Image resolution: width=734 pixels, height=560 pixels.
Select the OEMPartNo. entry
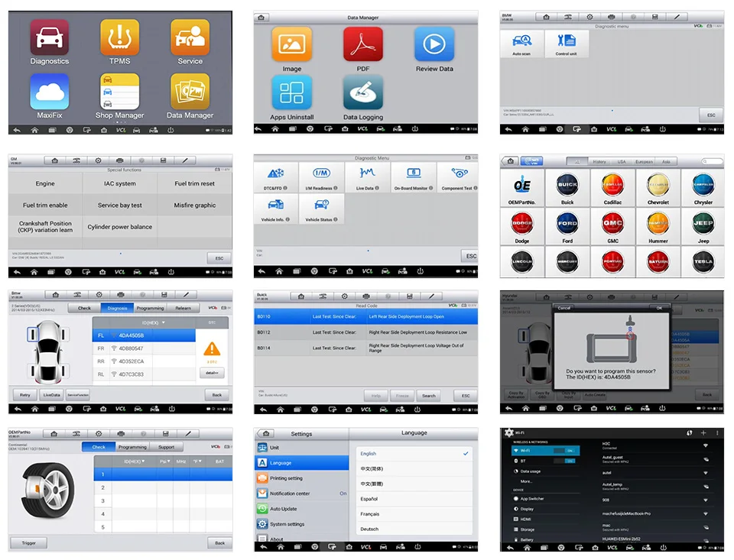[x=522, y=188]
